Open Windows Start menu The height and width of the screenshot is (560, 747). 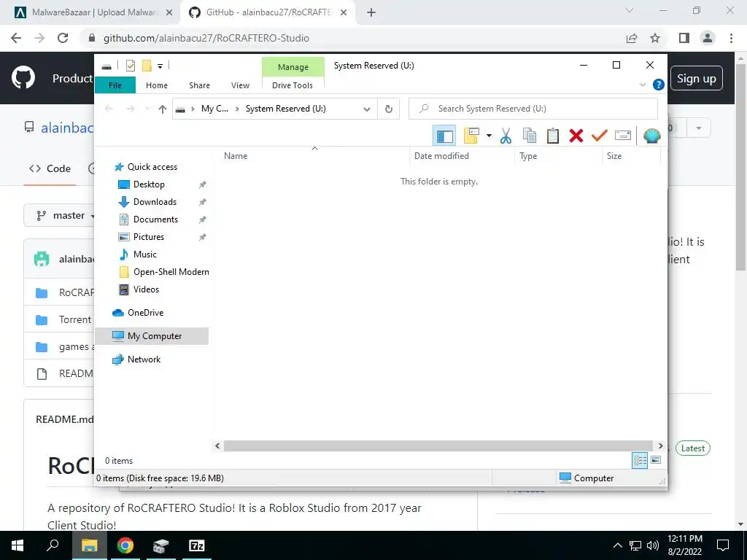[x=18, y=545]
